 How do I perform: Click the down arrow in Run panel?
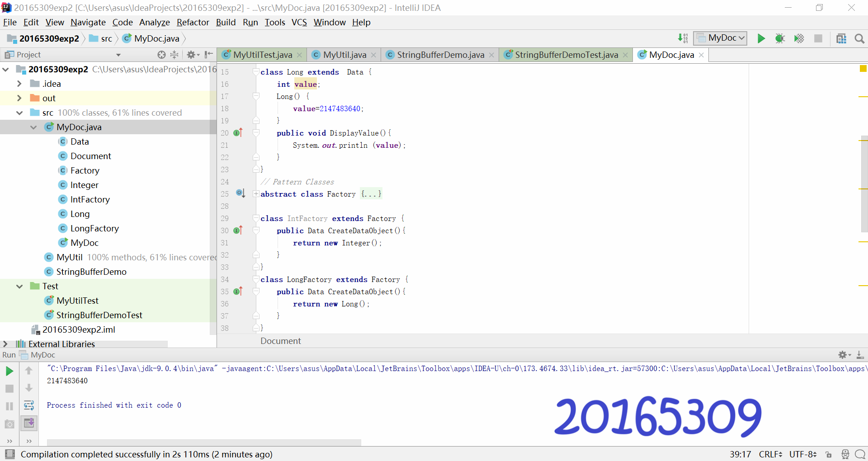click(28, 388)
